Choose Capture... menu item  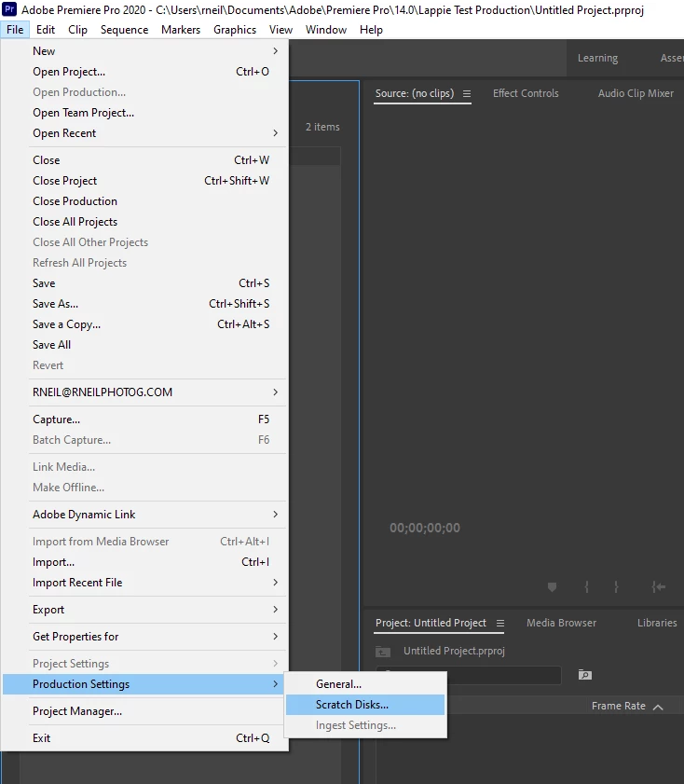coord(144,419)
